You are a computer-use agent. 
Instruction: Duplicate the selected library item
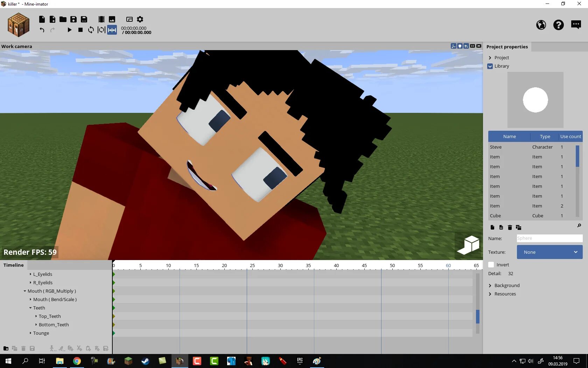519,227
